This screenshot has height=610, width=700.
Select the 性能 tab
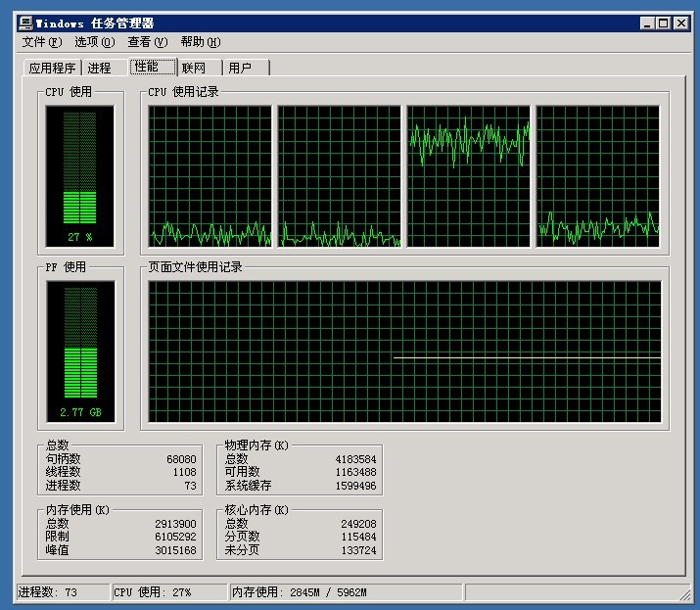(152, 67)
